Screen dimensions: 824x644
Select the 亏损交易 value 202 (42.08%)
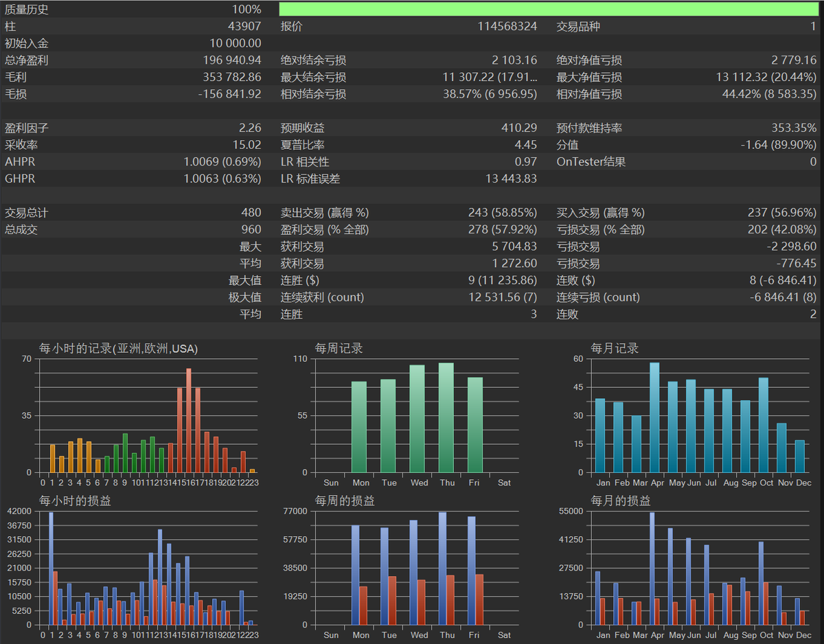click(x=782, y=229)
